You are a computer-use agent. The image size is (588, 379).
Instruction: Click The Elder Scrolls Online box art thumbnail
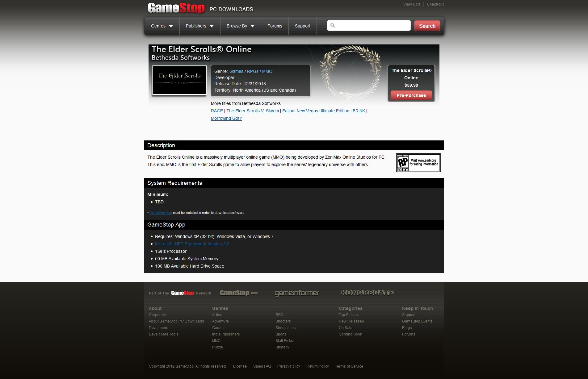click(x=179, y=80)
